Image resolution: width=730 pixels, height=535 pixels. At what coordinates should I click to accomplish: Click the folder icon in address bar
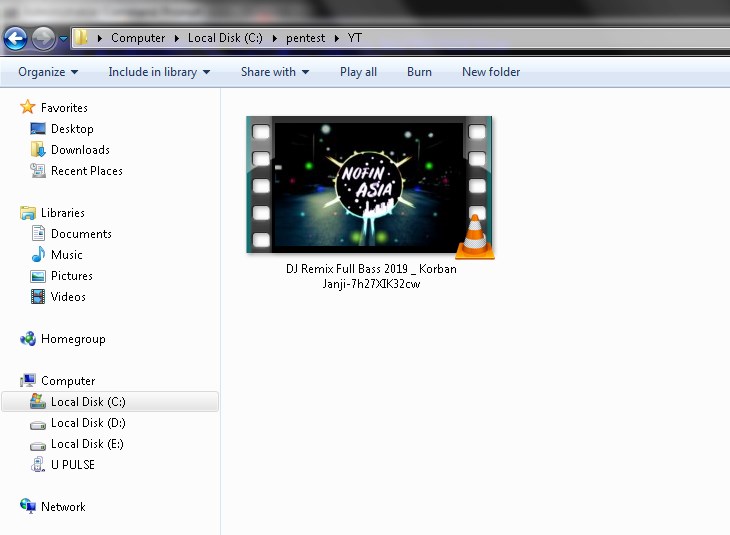click(x=81, y=38)
